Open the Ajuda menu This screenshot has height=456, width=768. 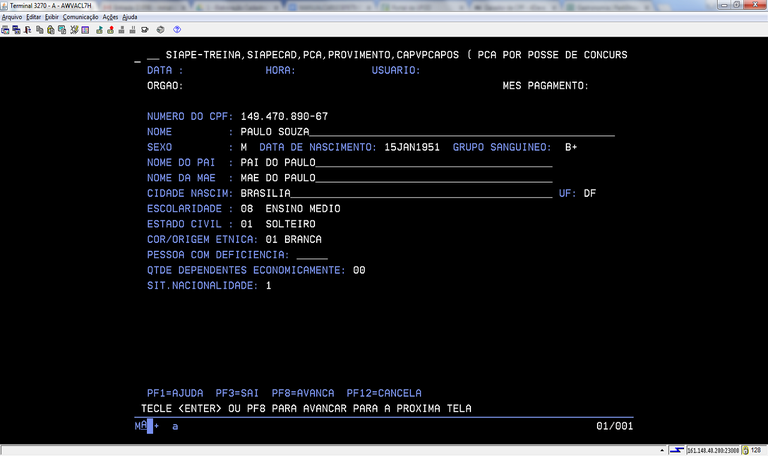point(130,17)
